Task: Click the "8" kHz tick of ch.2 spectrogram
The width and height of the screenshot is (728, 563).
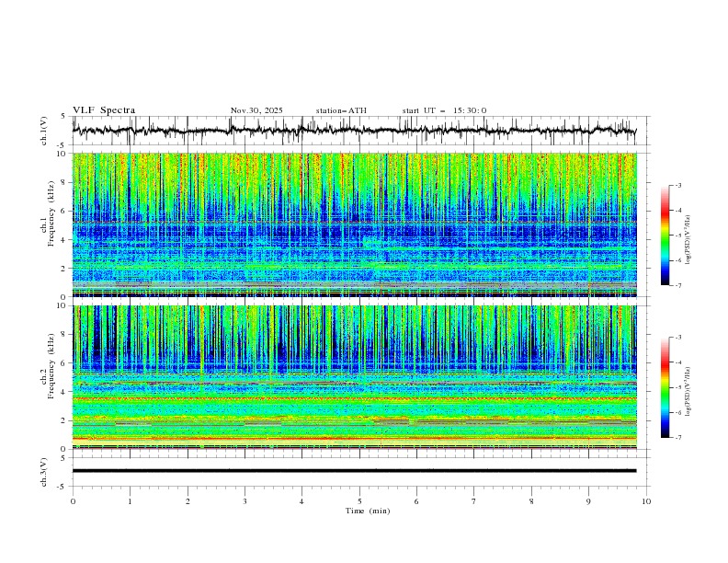Action: pos(64,335)
